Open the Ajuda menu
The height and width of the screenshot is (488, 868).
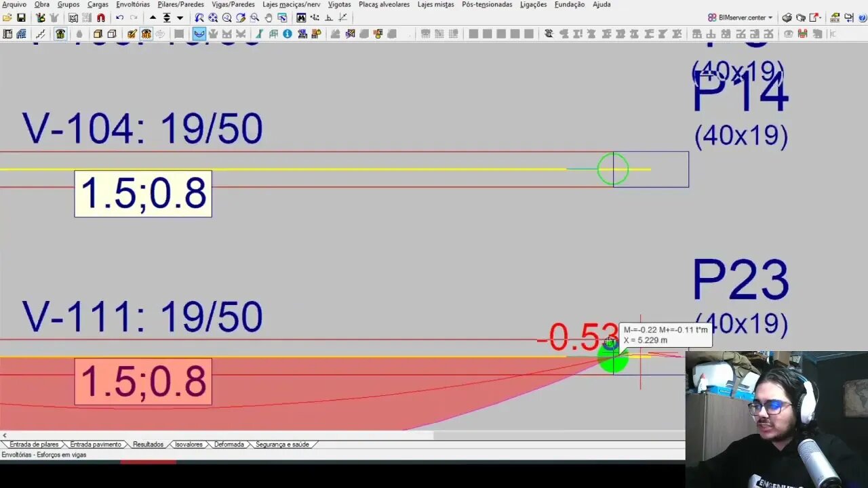(x=601, y=4)
